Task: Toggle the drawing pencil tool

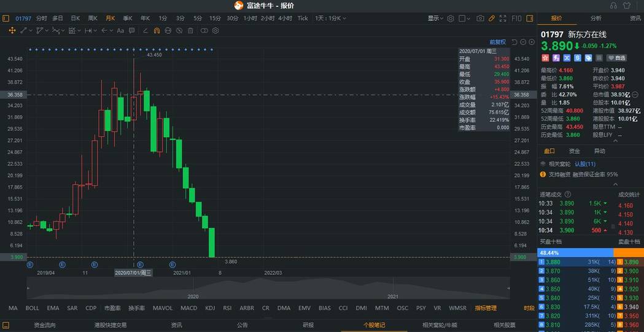Action: click(492, 18)
